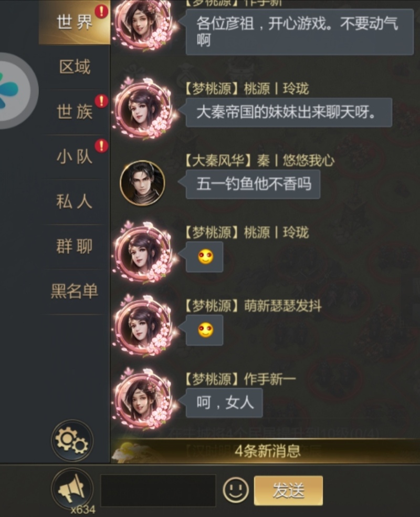
Task: Tap player name 桃源丨玲珑 above 大秦帝国 message
Action: pos(276,89)
